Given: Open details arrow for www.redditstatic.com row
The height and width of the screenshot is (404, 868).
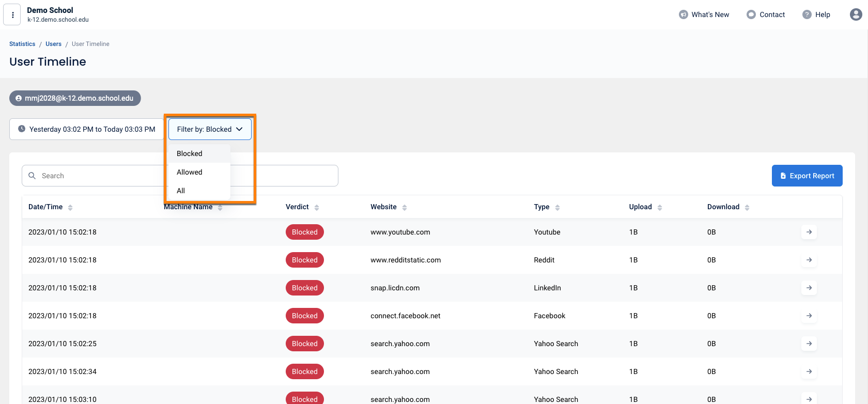Looking at the screenshot, I should coord(809,260).
